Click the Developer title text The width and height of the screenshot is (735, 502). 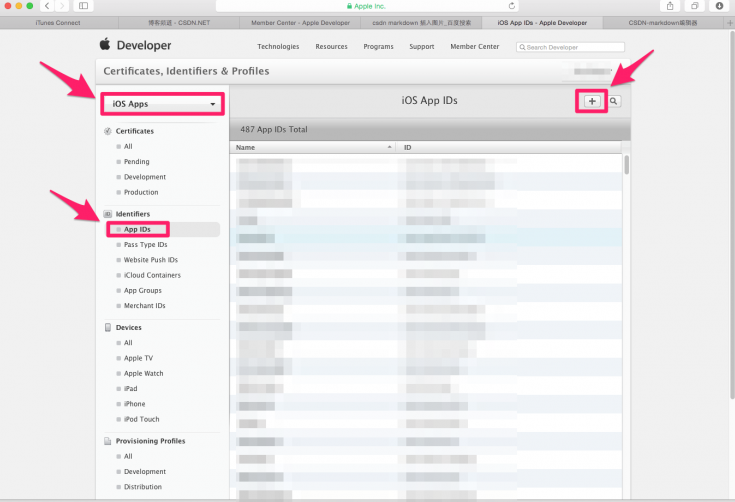click(144, 45)
